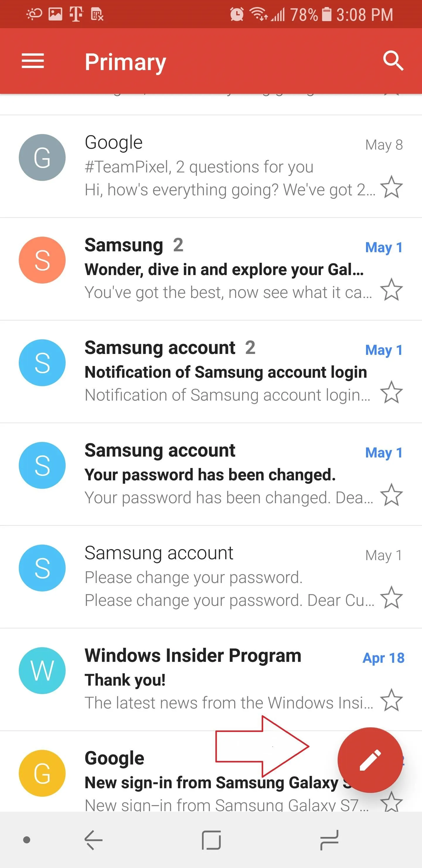422x868 pixels.
Task: Star the Google #TeamPixel email
Action: click(391, 187)
